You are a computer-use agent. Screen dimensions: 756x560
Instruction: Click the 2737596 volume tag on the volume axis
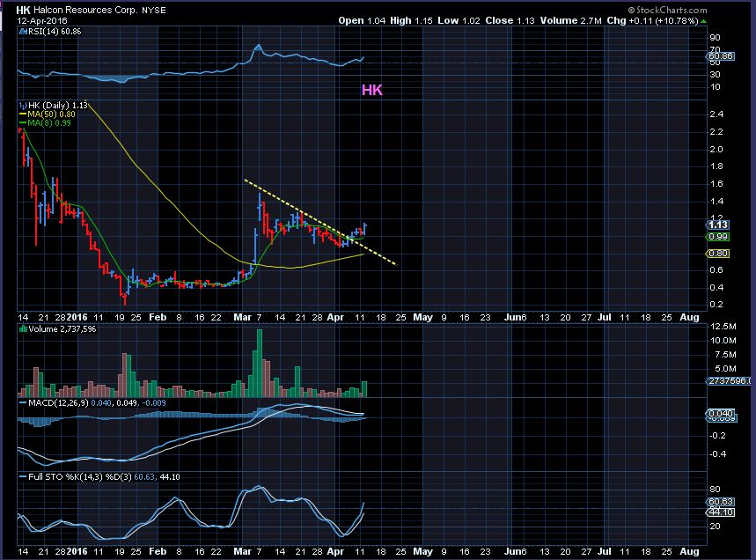(729, 381)
